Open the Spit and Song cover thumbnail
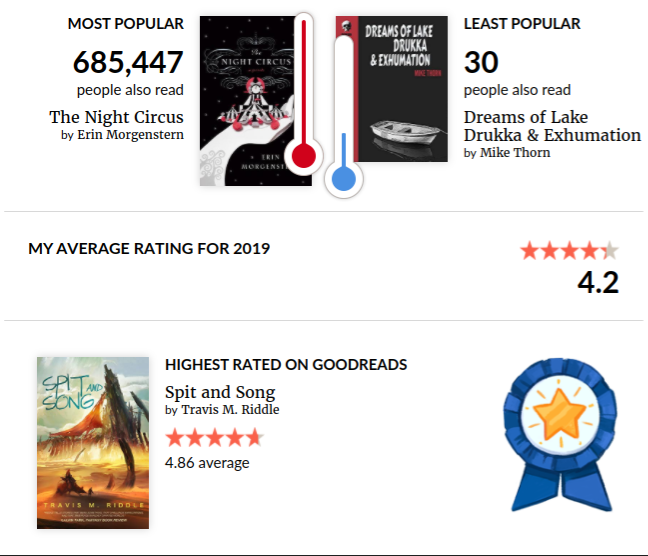The width and height of the screenshot is (648, 556). point(93,442)
